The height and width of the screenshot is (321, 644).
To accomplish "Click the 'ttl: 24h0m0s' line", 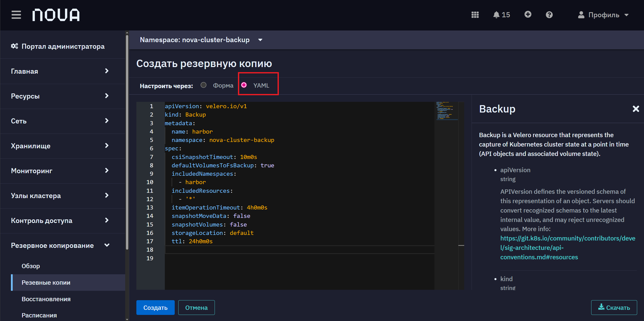I will click(x=192, y=241).
